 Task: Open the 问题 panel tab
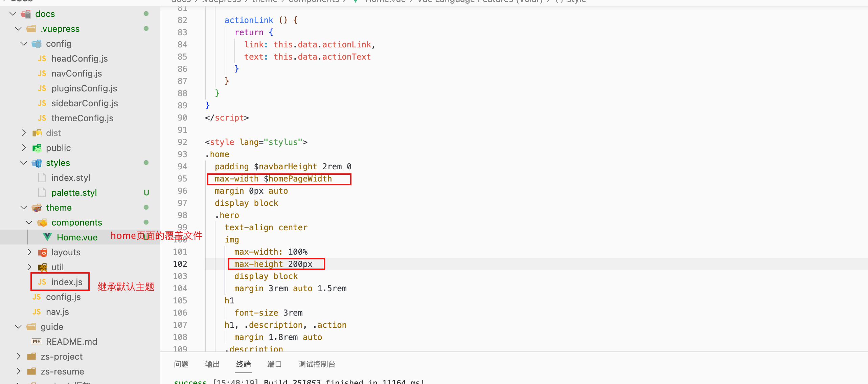coord(181,364)
